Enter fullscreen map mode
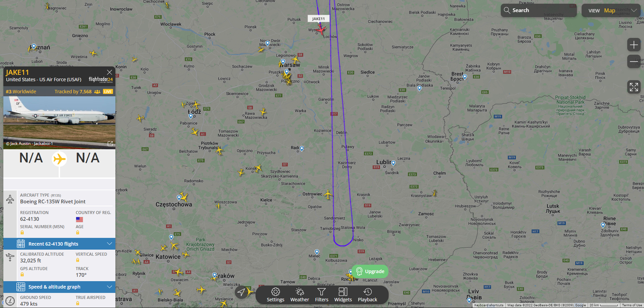Viewport: 644px width, 308px height. pos(634,87)
